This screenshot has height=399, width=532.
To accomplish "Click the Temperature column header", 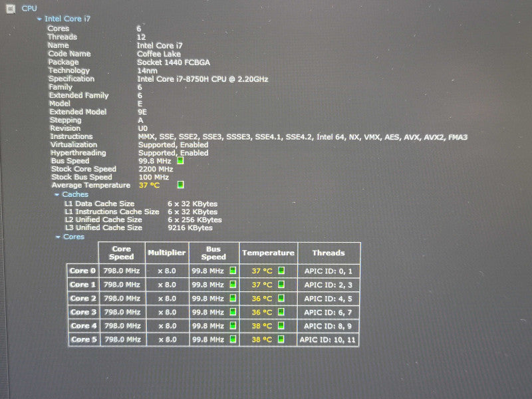I will click(269, 253).
